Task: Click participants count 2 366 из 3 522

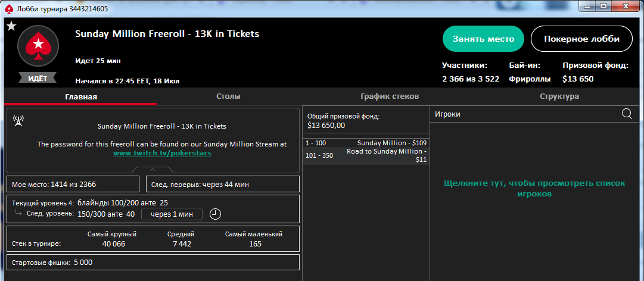Action: click(471, 79)
